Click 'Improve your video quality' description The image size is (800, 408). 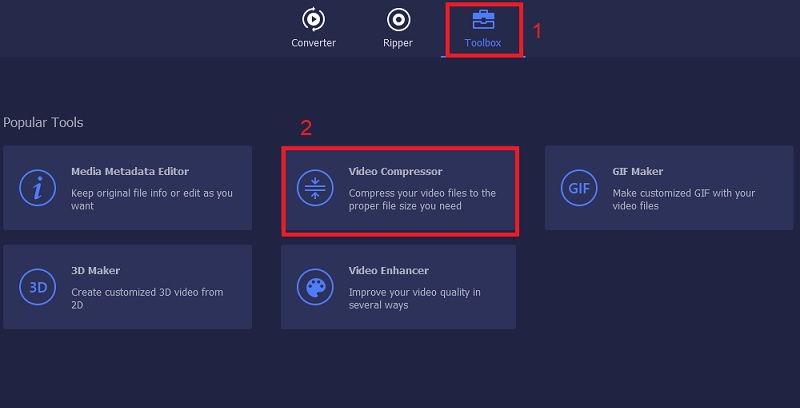pyautogui.click(x=414, y=298)
